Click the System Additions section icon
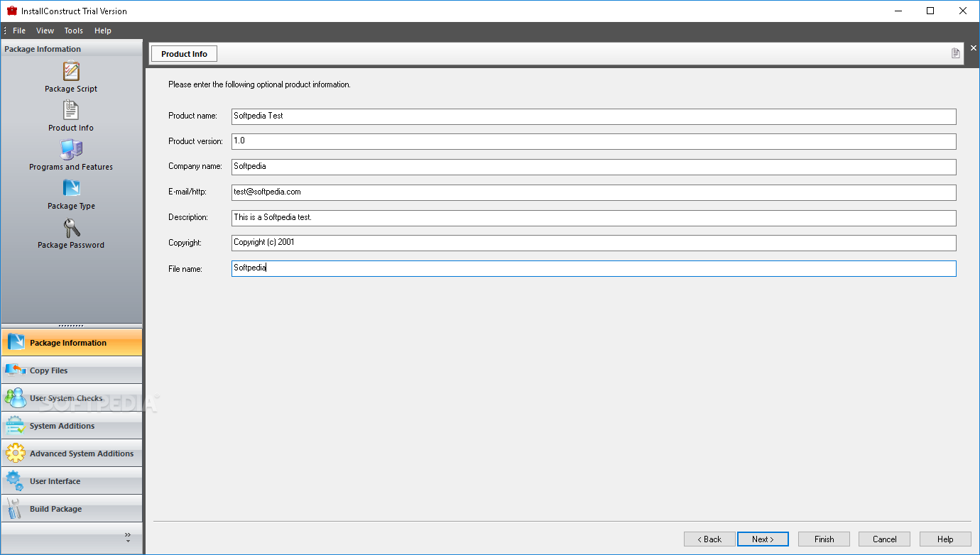Viewport: 980px width, 555px height. click(15, 426)
